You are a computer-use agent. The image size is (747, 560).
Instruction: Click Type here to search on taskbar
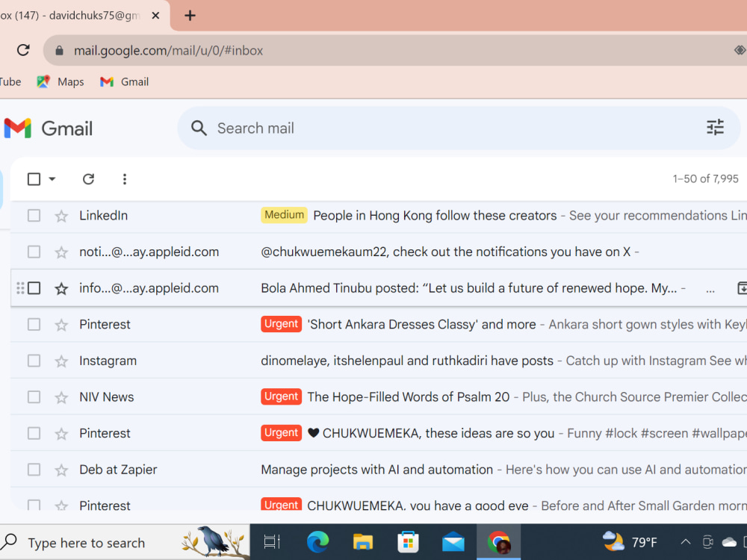tap(86, 544)
